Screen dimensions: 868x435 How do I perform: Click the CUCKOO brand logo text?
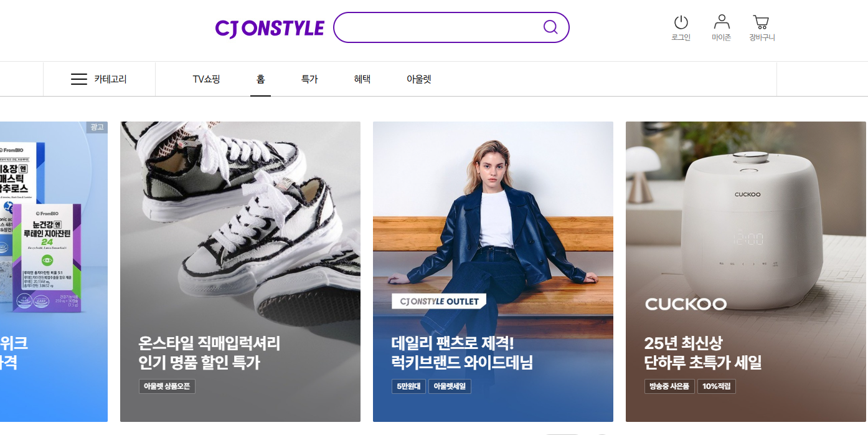pyautogui.click(x=686, y=304)
